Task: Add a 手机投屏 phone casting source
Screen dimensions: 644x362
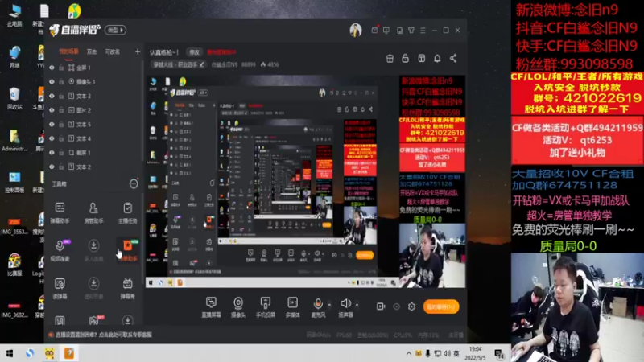Action: click(x=266, y=307)
